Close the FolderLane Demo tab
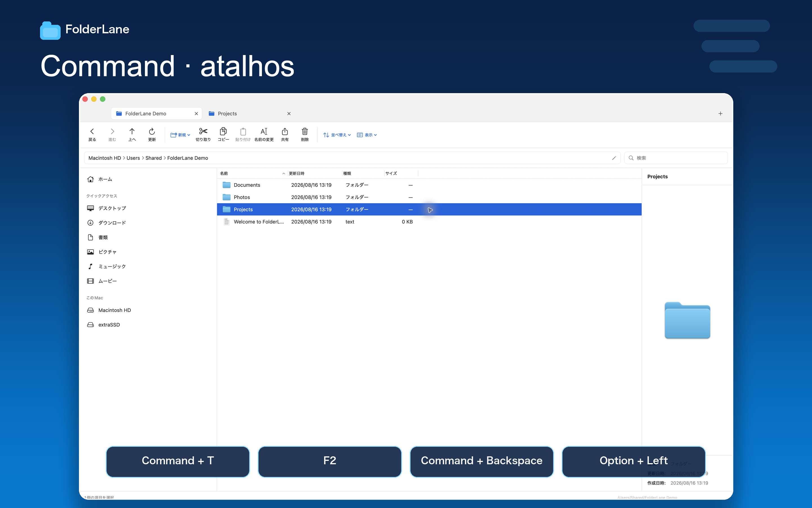812x508 pixels. coord(196,113)
